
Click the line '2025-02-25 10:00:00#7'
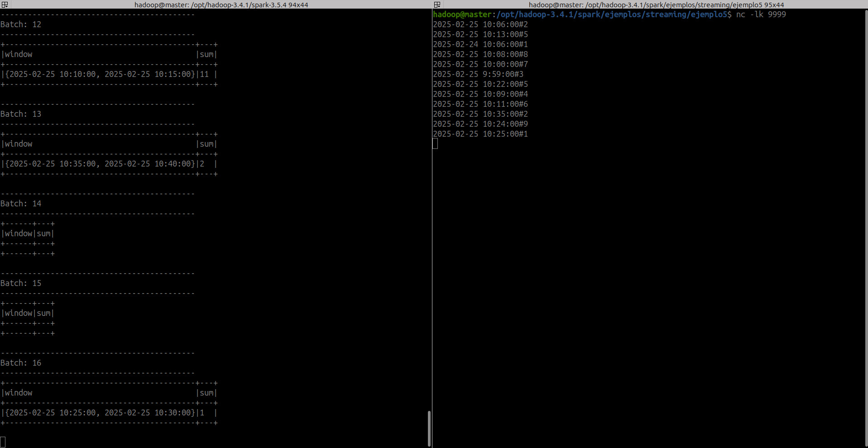click(x=480, y=64)
